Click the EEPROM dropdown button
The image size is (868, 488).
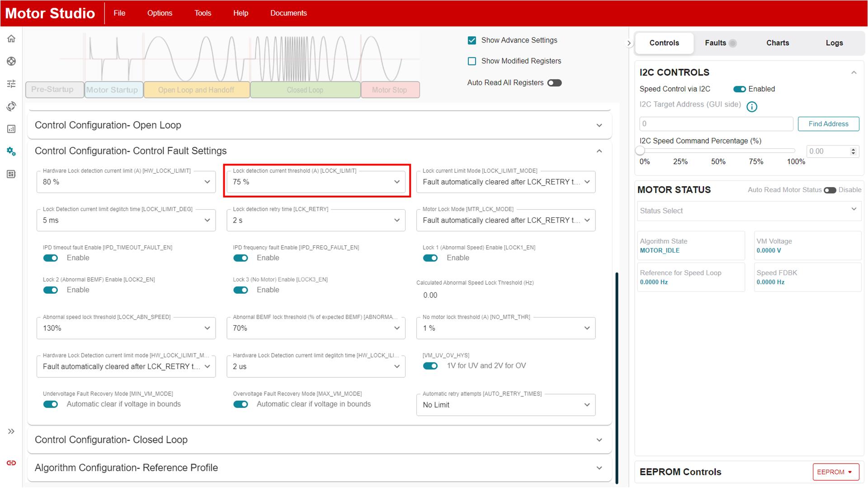835,472
